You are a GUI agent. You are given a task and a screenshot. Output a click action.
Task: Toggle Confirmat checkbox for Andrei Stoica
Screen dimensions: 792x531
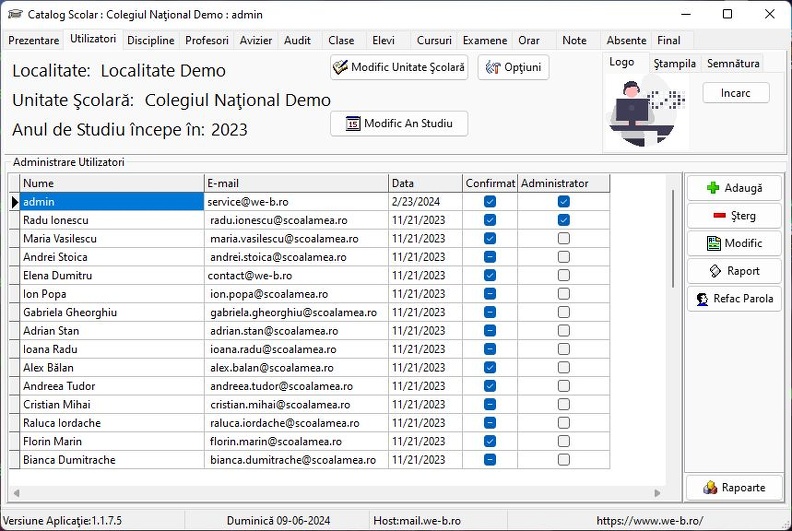tap(489, 257)
